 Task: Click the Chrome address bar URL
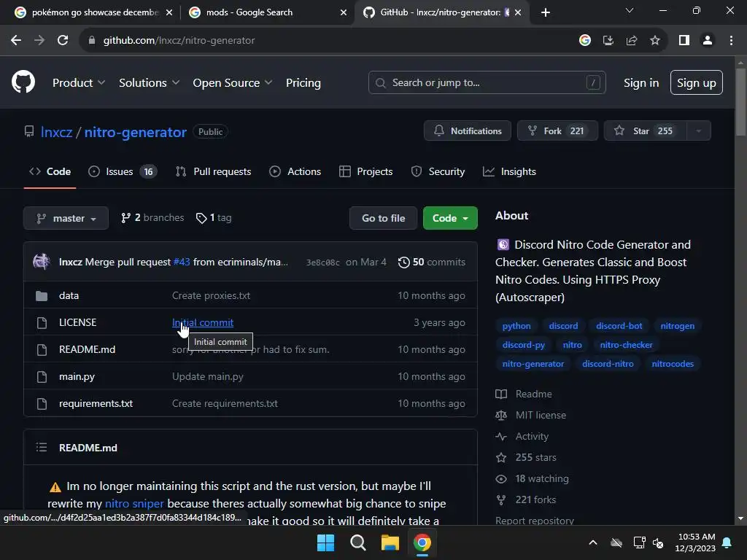coord(179,41)
